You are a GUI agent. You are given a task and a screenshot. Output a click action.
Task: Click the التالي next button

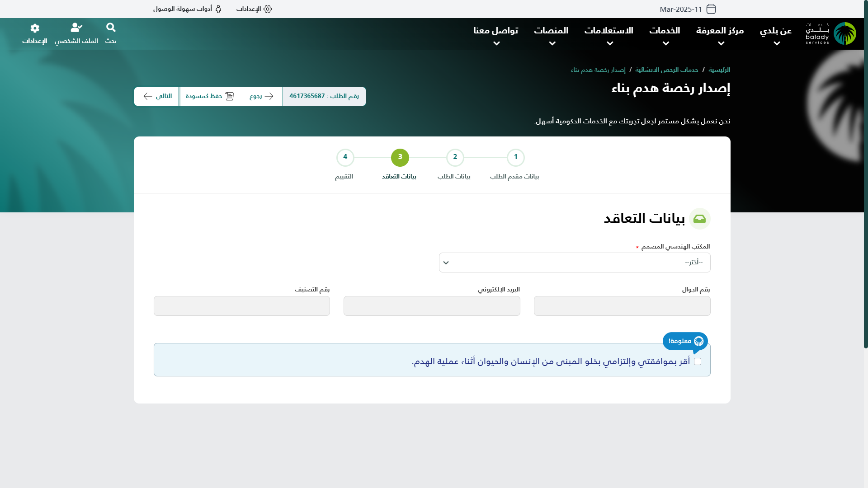pos(157,96)
